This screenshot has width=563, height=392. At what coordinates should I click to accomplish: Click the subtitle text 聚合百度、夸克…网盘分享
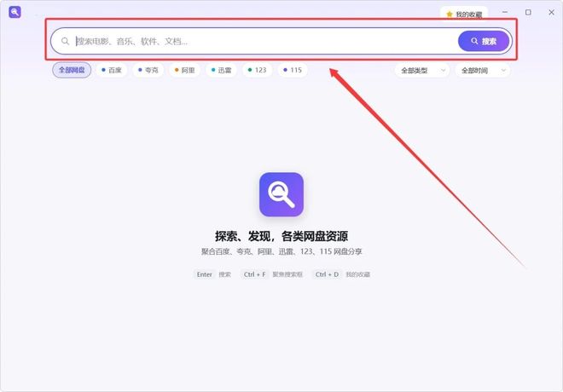point(281,251)
